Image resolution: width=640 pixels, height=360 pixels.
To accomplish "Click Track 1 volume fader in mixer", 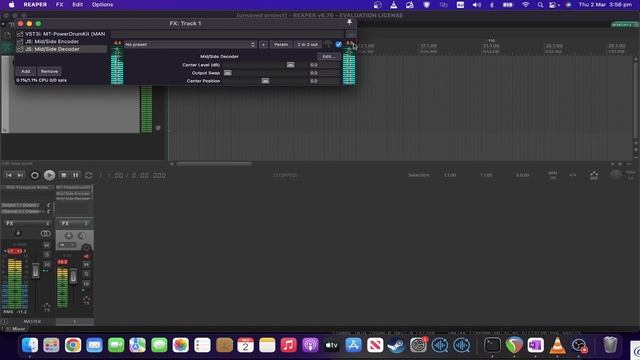I will [x=73, y=276].
